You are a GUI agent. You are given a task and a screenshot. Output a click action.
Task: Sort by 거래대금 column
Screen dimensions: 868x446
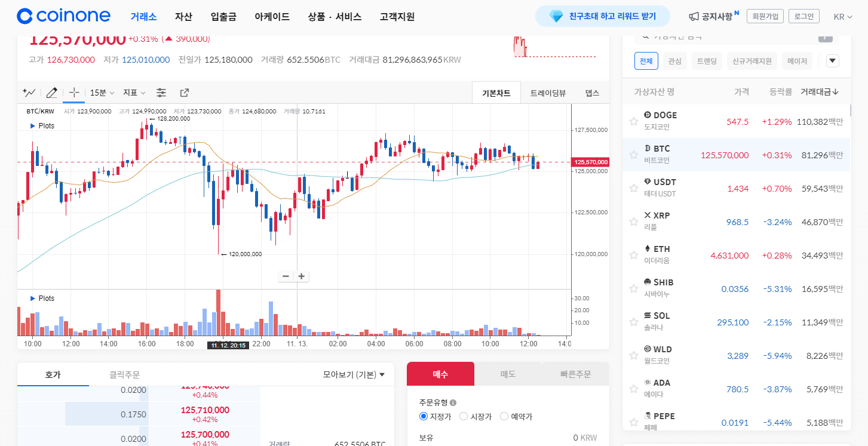pos(820,92)
